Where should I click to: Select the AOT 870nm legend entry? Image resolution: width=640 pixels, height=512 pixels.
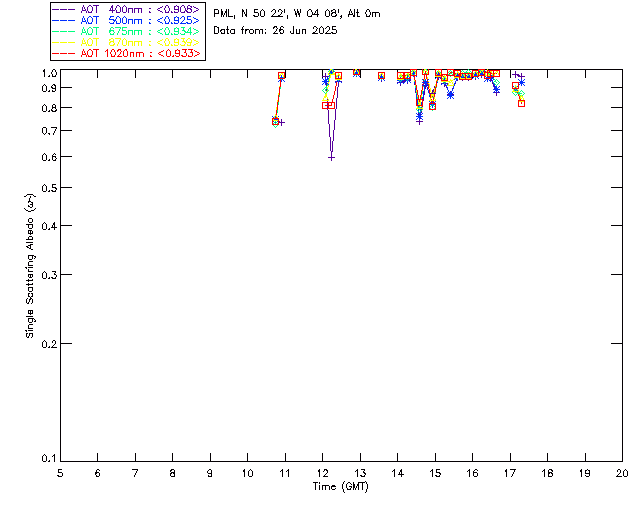[x=128, y=42]
